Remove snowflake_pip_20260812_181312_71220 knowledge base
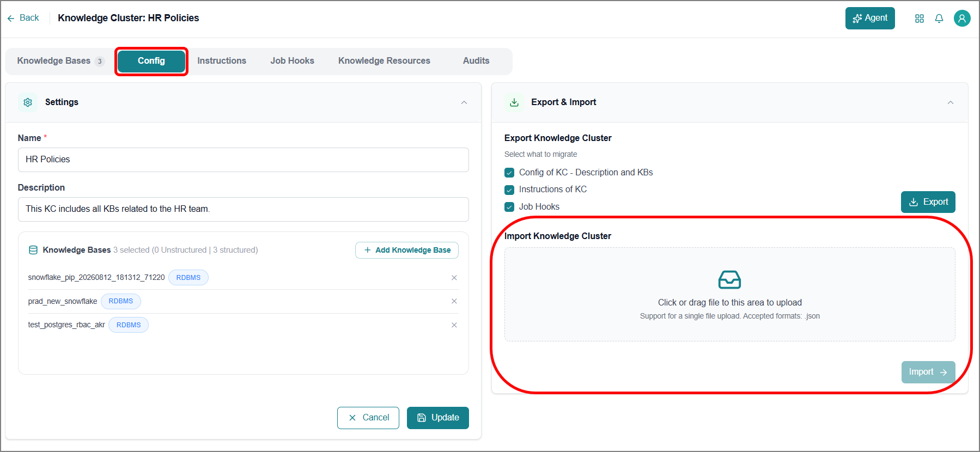Screen dimensions: 980x452 tap(454, 278)
